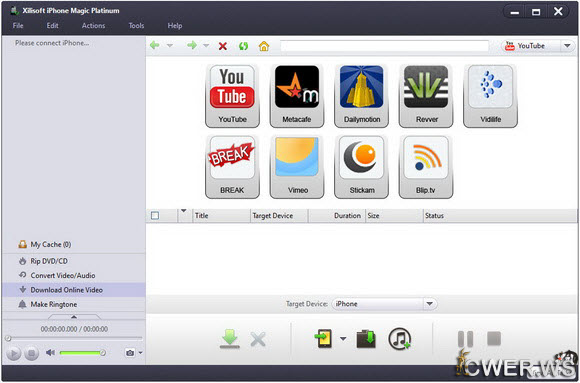Stop page loading with red X
580x383 pixels.
pos(223,46)
